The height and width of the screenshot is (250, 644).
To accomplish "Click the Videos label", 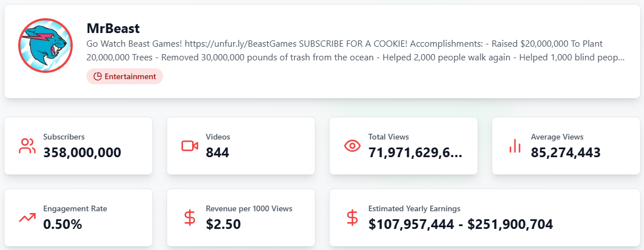I will [x=218, y=137].
